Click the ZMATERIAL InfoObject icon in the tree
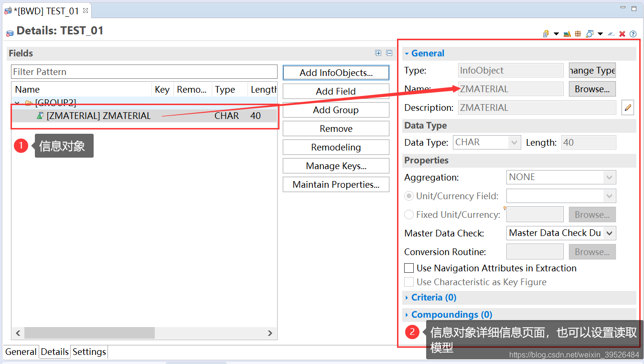Screen dimensions: 644x364 [x=40, y=116]
